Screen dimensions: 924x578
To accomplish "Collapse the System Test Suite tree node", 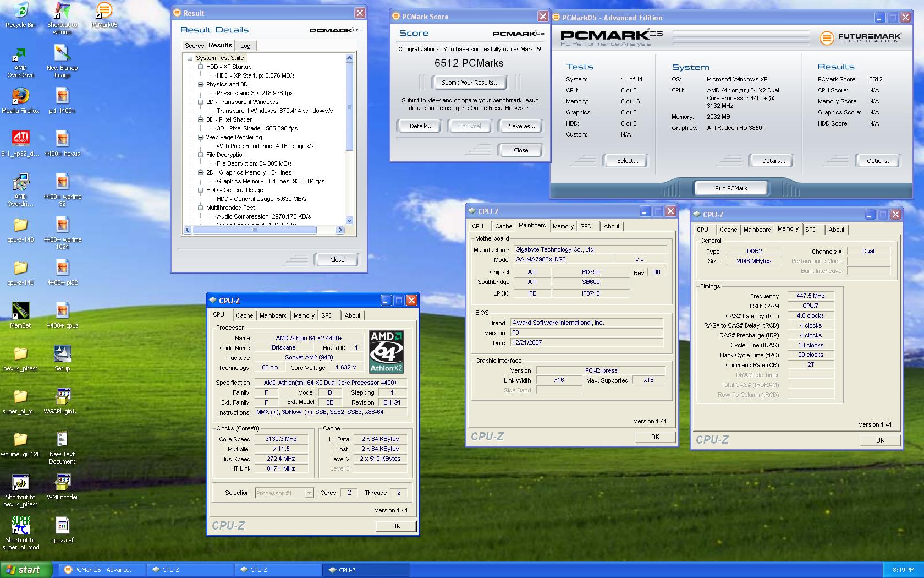I will coord(190,58).
